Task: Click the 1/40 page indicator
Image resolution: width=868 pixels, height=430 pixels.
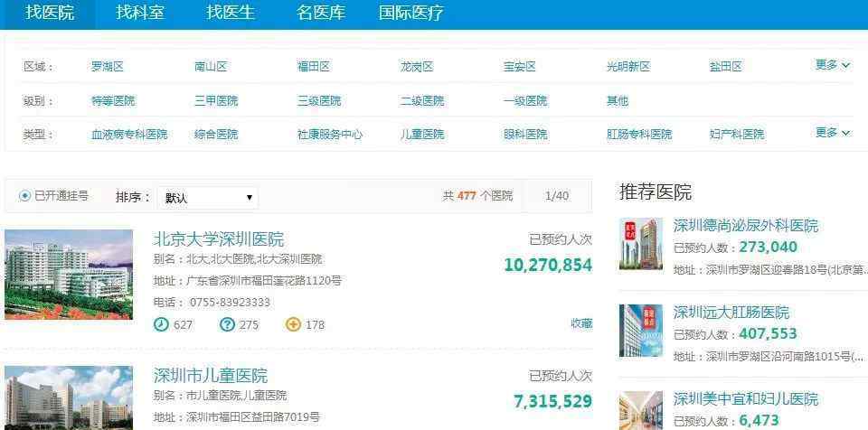Action: (x=557, y=196)
